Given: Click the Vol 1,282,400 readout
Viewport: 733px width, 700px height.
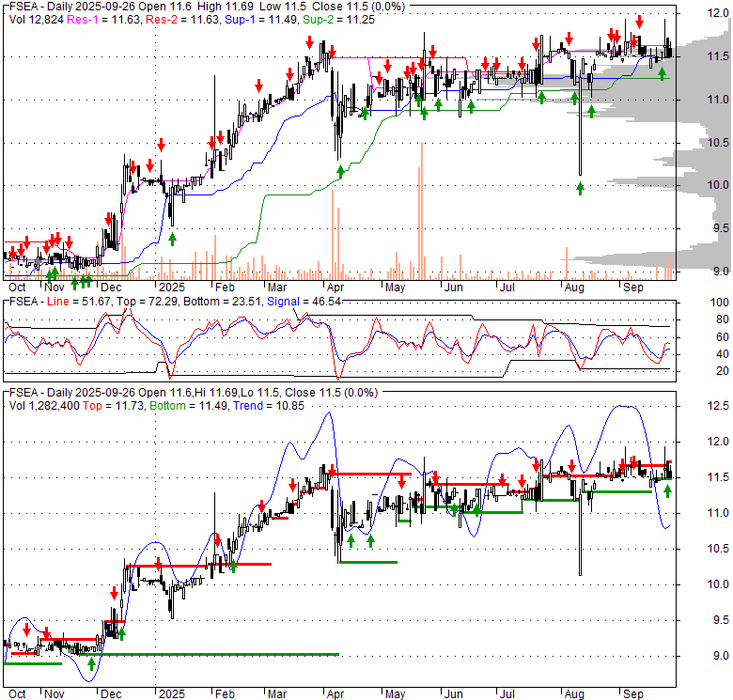Looking at the screenshot, I should (44, 406).
